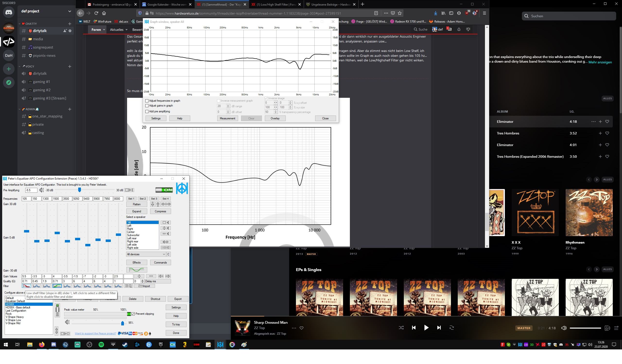
Task: Click the Flatten button in Peace
Action: tap(137, 204)
